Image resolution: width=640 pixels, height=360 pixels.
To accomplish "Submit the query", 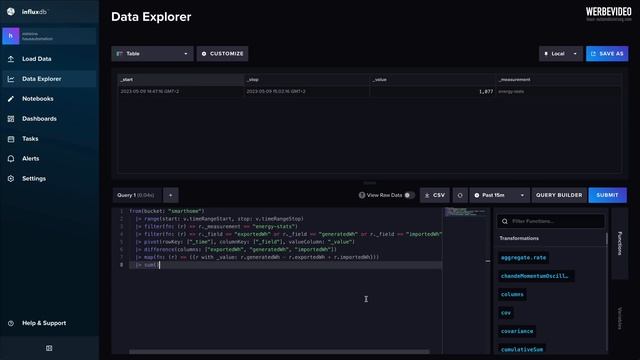I will coord(607,195).
